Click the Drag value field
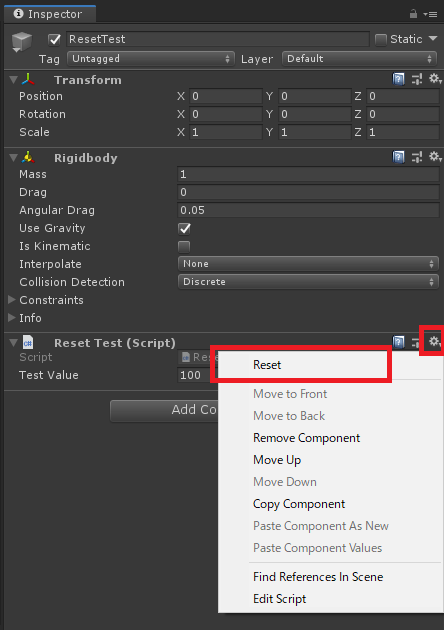The width and height of the screenshot is (444, 630). [308, 192]
